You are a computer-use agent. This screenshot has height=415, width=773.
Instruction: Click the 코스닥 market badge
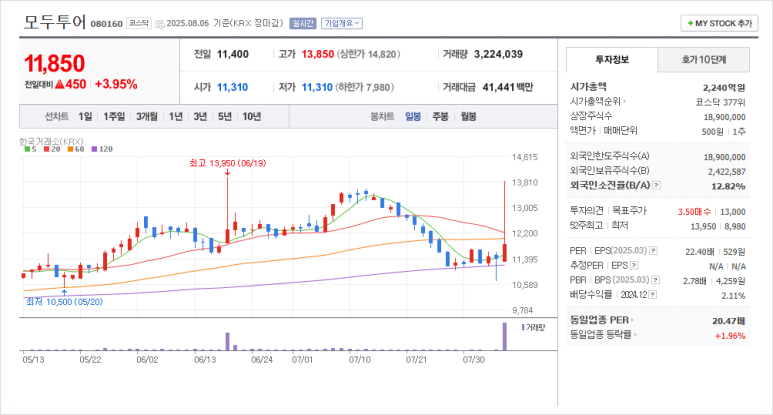(139, 23)
